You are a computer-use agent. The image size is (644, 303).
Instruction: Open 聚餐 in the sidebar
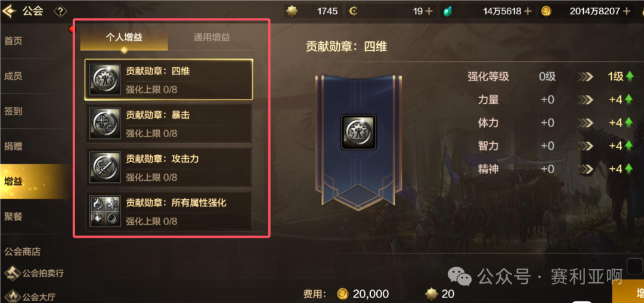point(13,217)
